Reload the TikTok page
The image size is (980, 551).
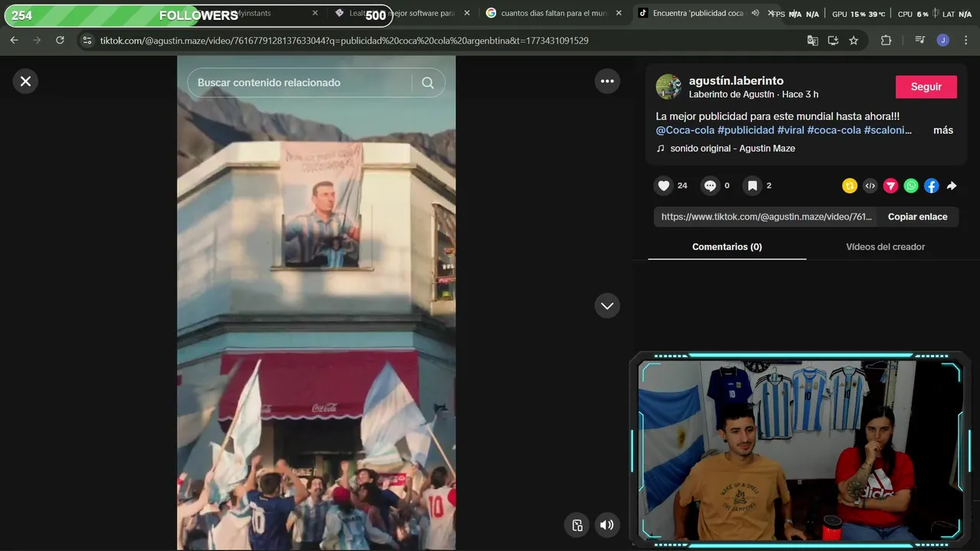60,41
